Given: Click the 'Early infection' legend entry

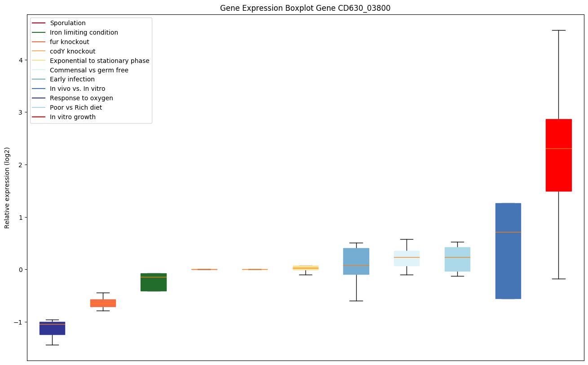Looking at the screenshot, I should coord(72,79).
